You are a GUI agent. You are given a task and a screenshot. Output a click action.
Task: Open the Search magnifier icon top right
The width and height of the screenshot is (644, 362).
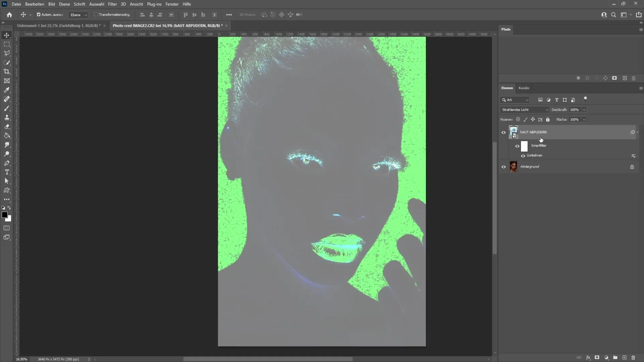click(613, 15)
